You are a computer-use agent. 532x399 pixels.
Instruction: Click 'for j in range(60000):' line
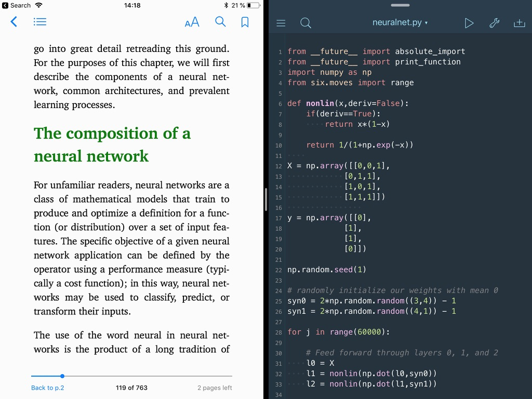coord(339,332)
